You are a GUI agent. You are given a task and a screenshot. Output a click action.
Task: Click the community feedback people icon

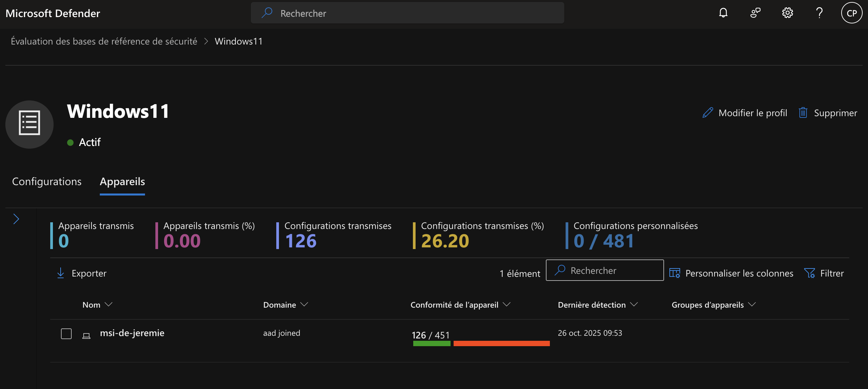(x=755, y=13)
